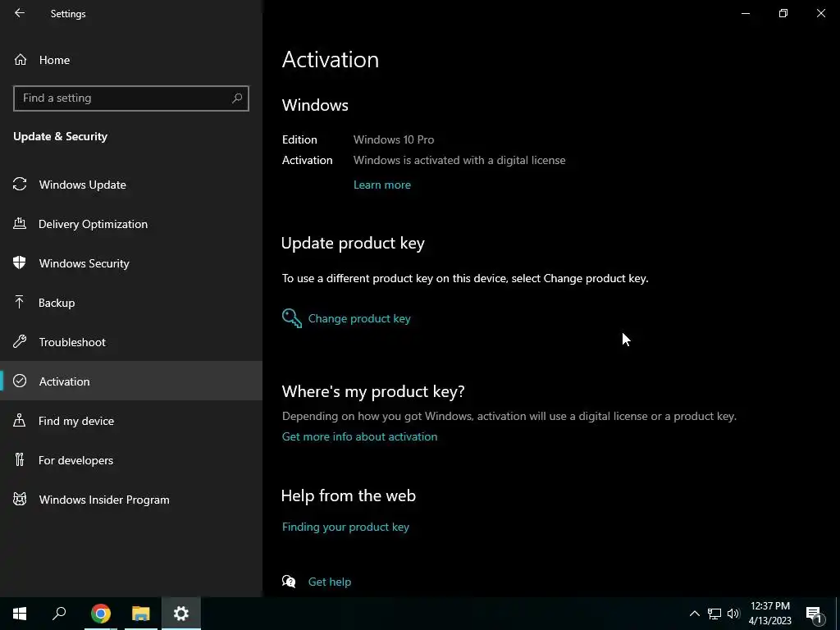Go back using the Settings back arrow
This screenshot has height=630, width=840.
[x=20, y=13]
